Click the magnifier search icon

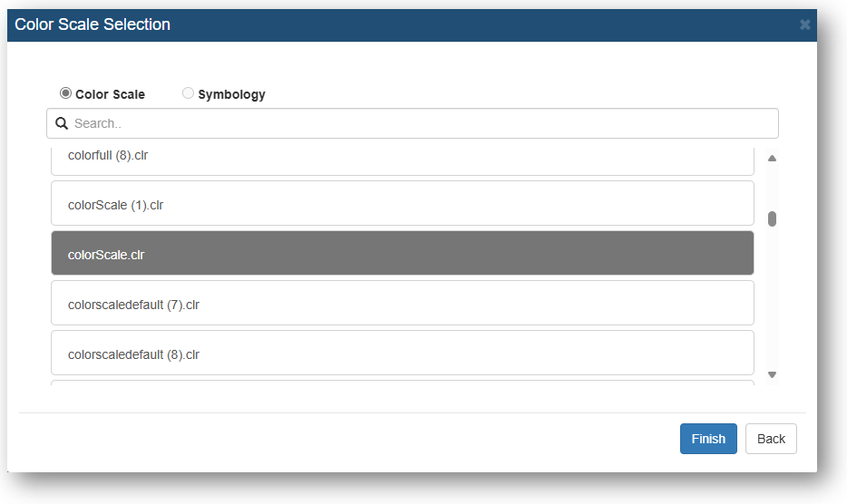pyautogui.click(x=62, y=123)
